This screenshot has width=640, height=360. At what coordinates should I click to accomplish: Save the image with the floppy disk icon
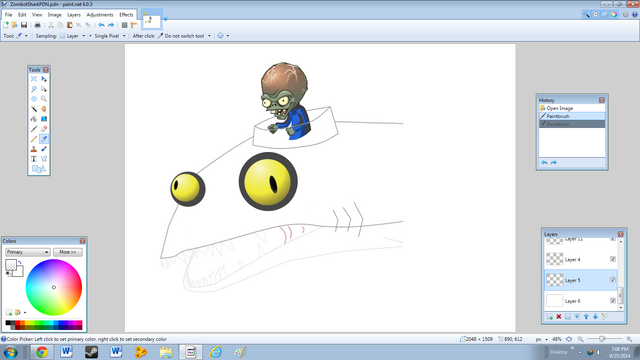tap(24, 25)
